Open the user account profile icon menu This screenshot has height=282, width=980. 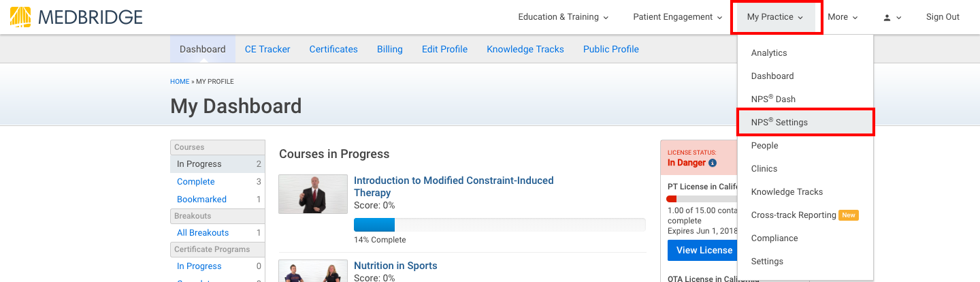tap(892, 17)
